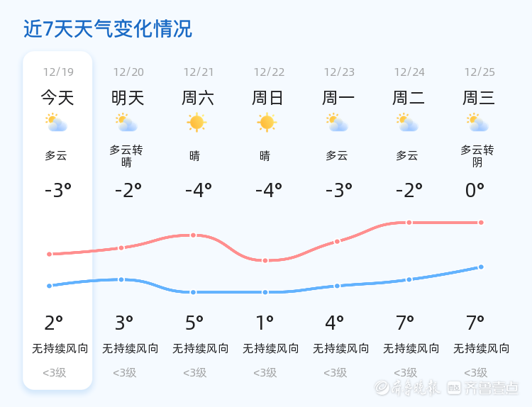Click the 5° value under 周六

pos(194,323)
